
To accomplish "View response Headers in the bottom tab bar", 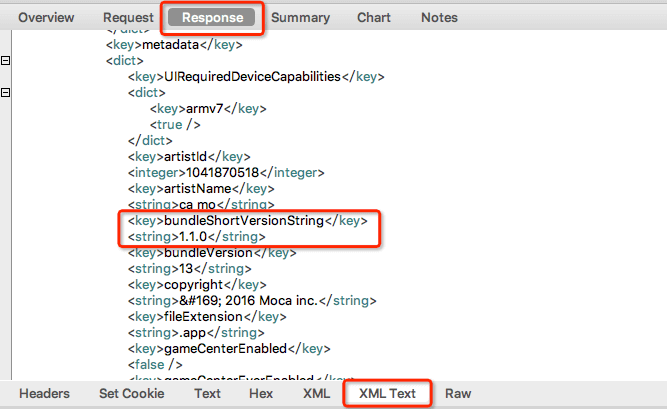I will click(x=44, y=394).
